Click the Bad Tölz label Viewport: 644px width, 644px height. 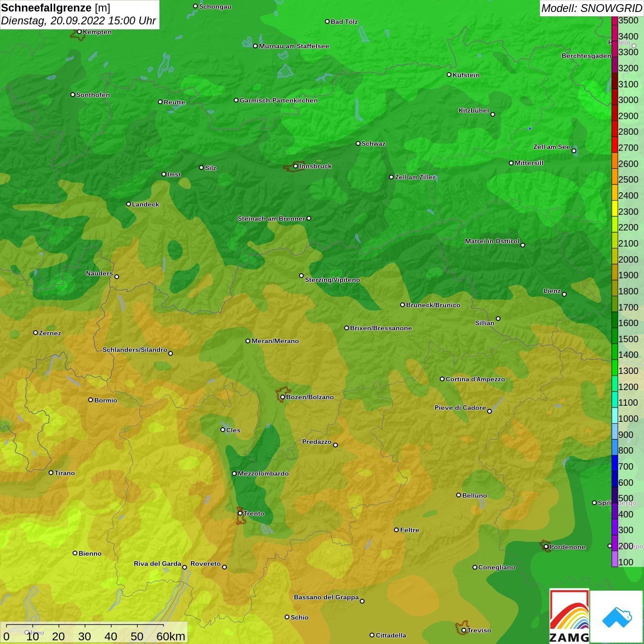344,22
